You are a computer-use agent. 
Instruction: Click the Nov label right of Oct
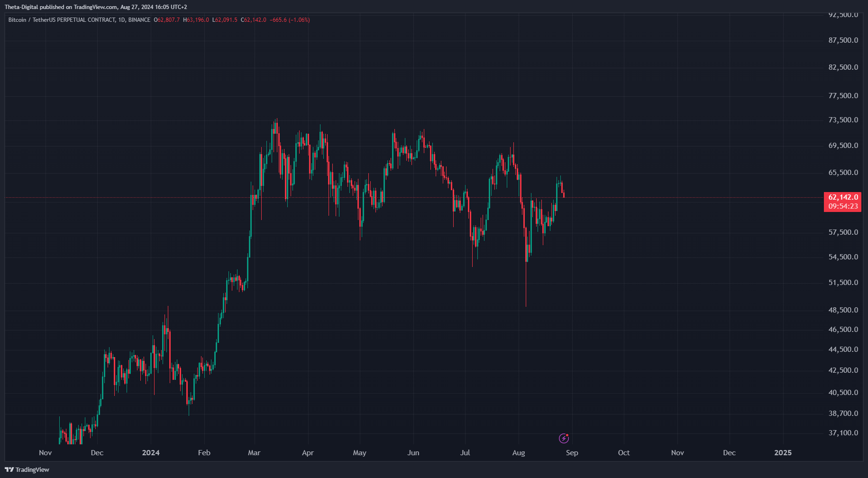coord(677,453)
